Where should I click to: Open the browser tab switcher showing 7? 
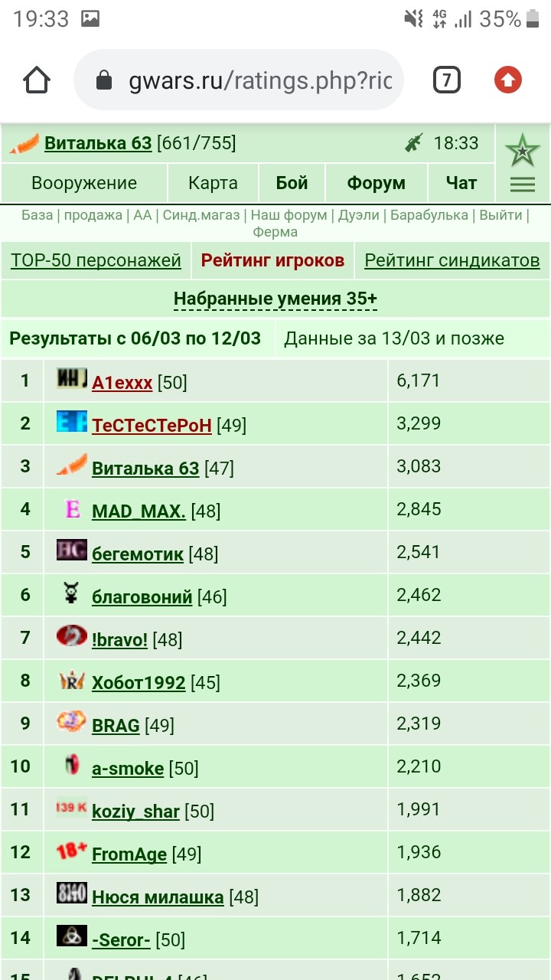447,80
